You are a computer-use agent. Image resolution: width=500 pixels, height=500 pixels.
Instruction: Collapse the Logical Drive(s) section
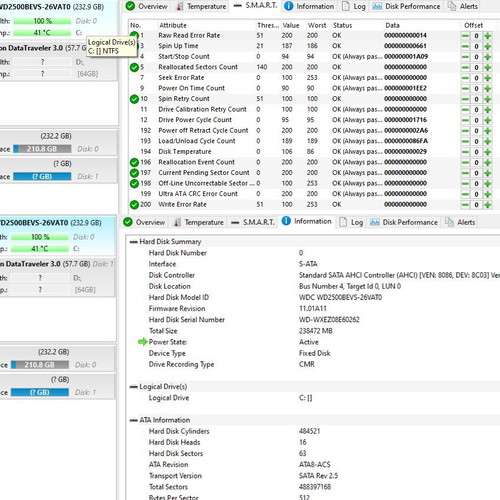coord(133,387)
